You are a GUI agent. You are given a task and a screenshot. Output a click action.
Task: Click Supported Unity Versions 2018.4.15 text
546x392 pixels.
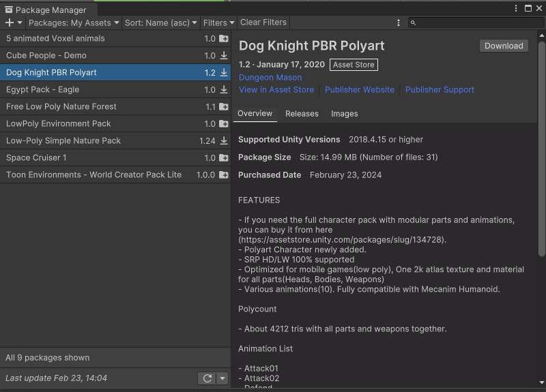330,140
